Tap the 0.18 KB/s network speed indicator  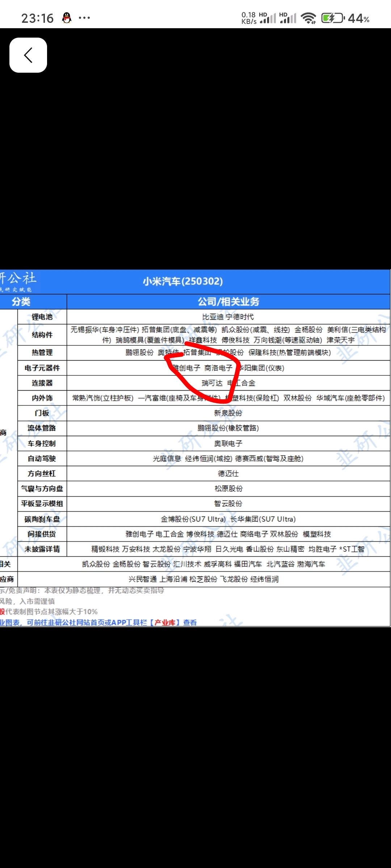point(249,18)
